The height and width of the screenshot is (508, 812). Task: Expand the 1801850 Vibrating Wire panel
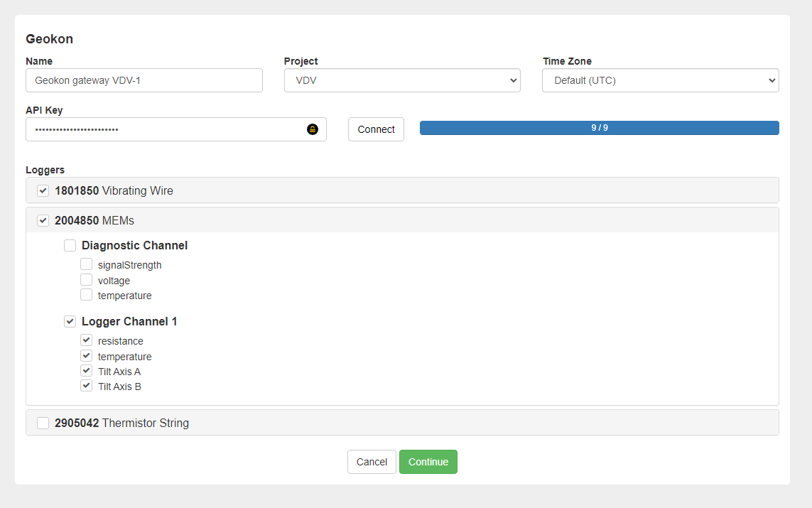tap(402, 190)
